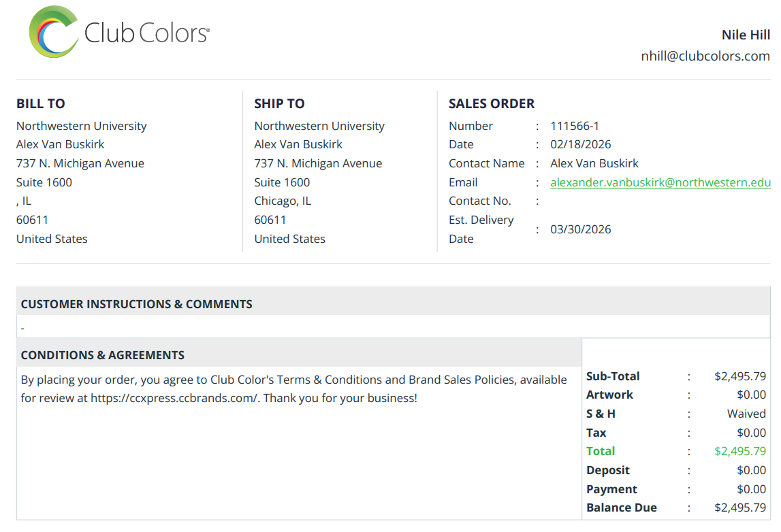This screenshot has height=532, width=781.
Task: Click Suite 1600 under Ship To
Action: (x=283, y=182)
